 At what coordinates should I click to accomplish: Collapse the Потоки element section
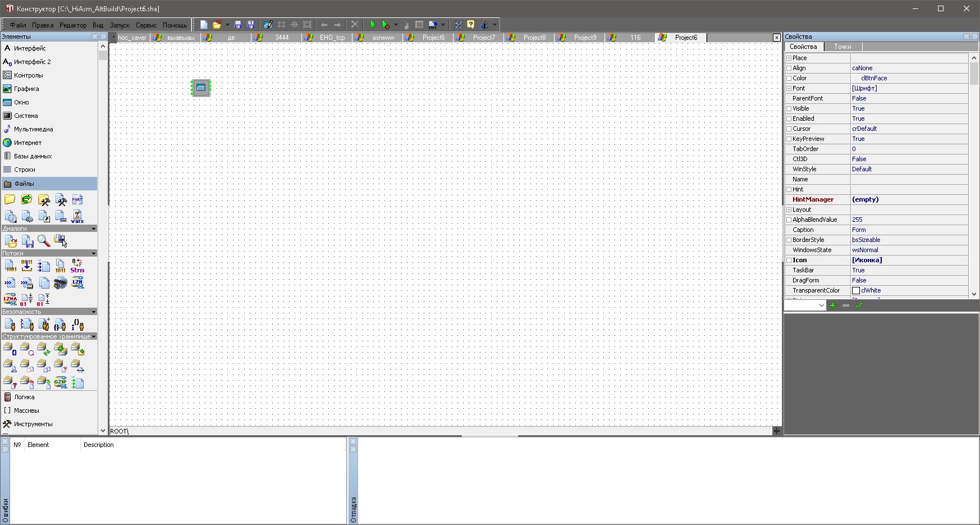(x=93, y=253)
